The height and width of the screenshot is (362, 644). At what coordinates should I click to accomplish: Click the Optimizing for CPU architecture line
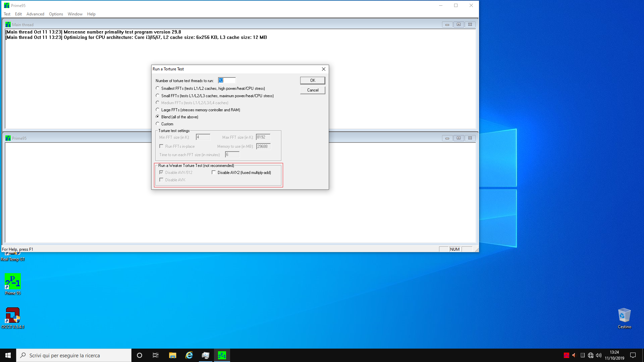[x=136, y=38]
